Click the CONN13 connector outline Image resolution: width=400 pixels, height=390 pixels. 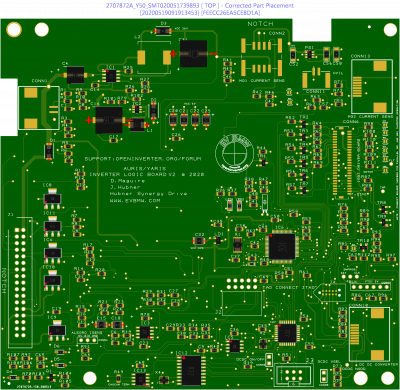pyautogui.click(x=372, y=87)
